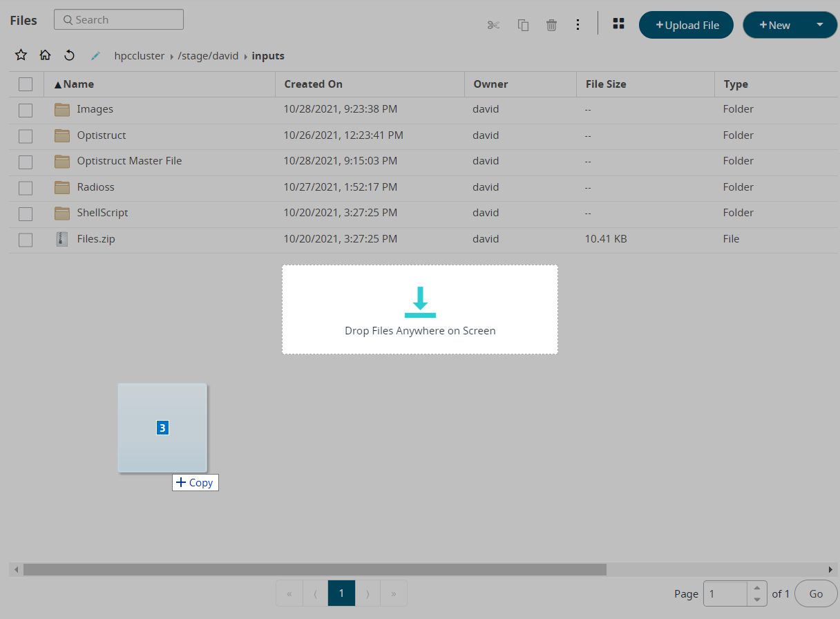Click Drop Files Anywhere on Screen area
Viewport: 840px width, 619px height.
pos(420,309)
